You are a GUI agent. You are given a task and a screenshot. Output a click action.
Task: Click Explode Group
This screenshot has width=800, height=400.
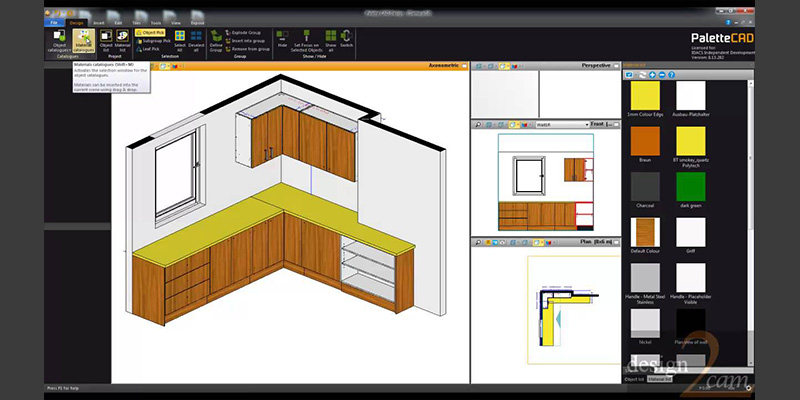pos(243,32)
